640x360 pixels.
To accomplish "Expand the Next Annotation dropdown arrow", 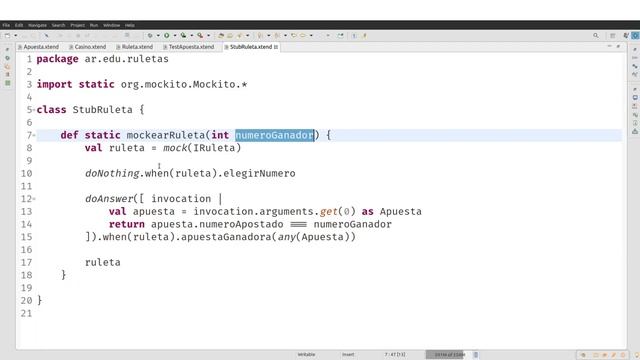I will coord(269,36).
